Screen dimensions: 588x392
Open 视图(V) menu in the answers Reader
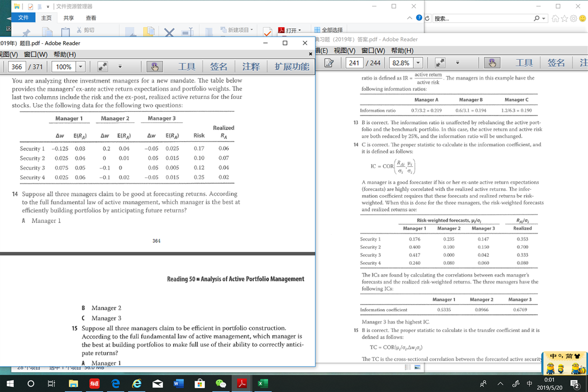click(344, 51)
